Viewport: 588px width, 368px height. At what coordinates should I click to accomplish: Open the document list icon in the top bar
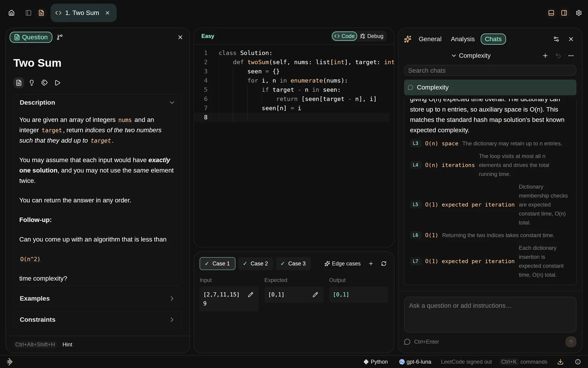click(x=41, y=13)
